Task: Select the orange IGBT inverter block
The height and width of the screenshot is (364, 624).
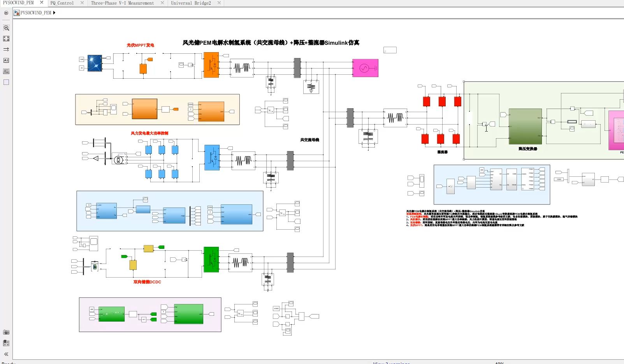Action: (211, 65)
